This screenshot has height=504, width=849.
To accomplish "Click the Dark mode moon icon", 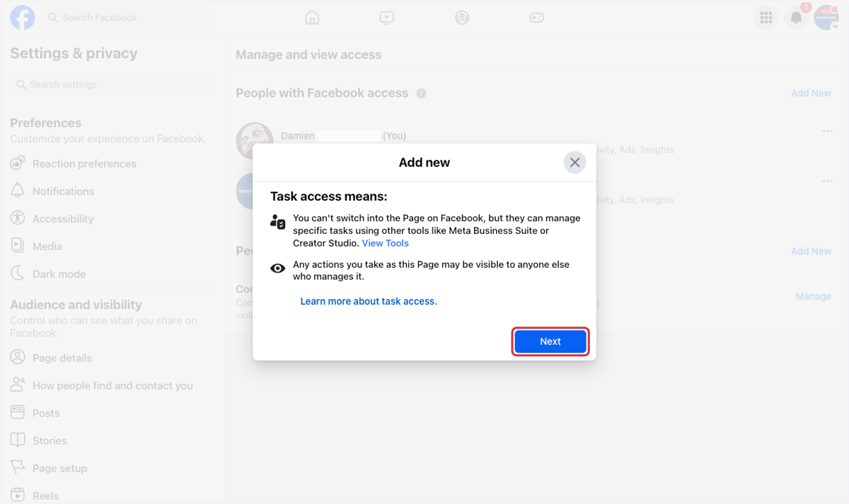I will click(18, 274).
